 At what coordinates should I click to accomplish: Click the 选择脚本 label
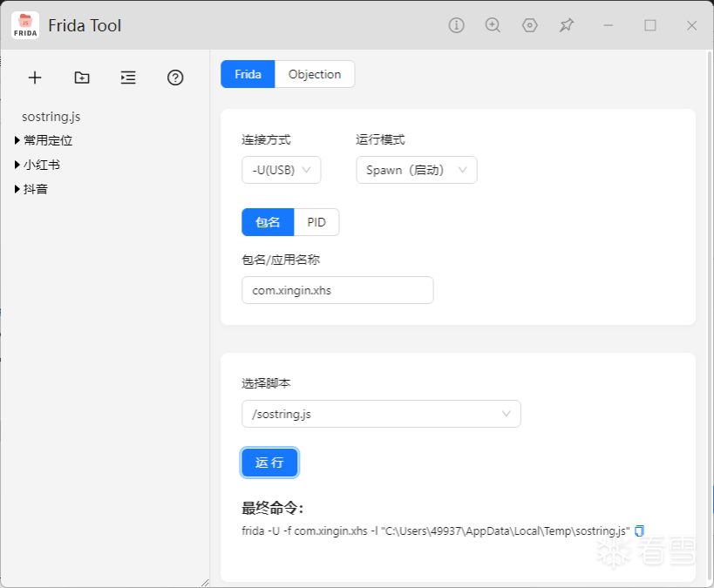[x=266, y=383]
